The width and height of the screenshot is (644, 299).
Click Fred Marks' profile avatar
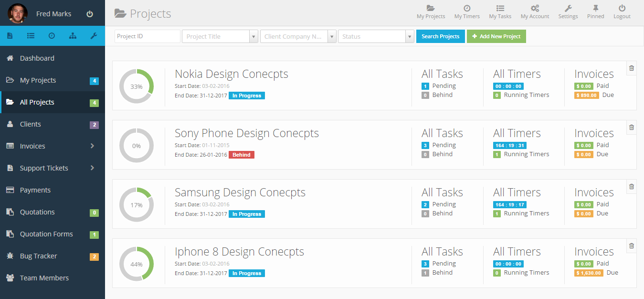click(18, 13)
